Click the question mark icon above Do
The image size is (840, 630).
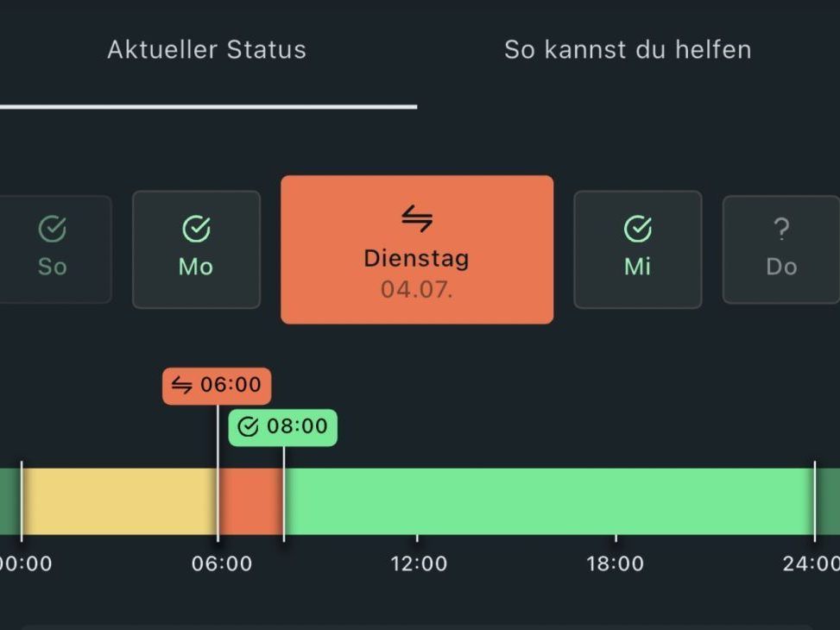(x=781, y=229)
